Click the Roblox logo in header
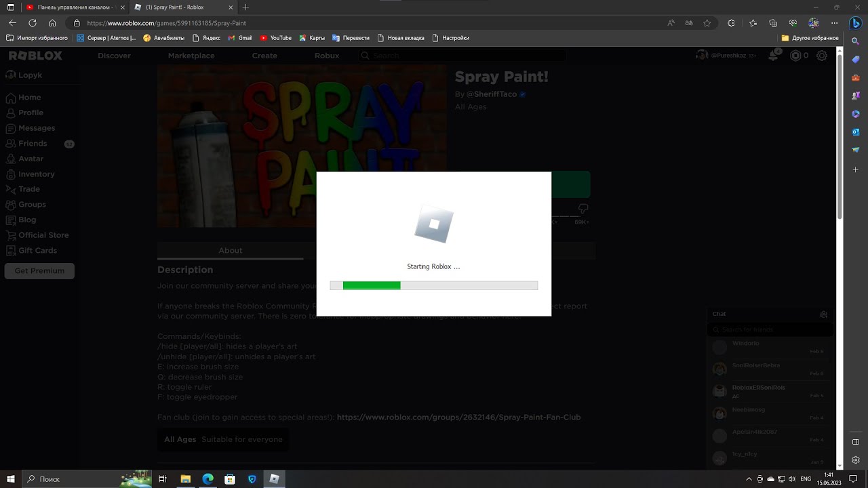 [35, 56]
